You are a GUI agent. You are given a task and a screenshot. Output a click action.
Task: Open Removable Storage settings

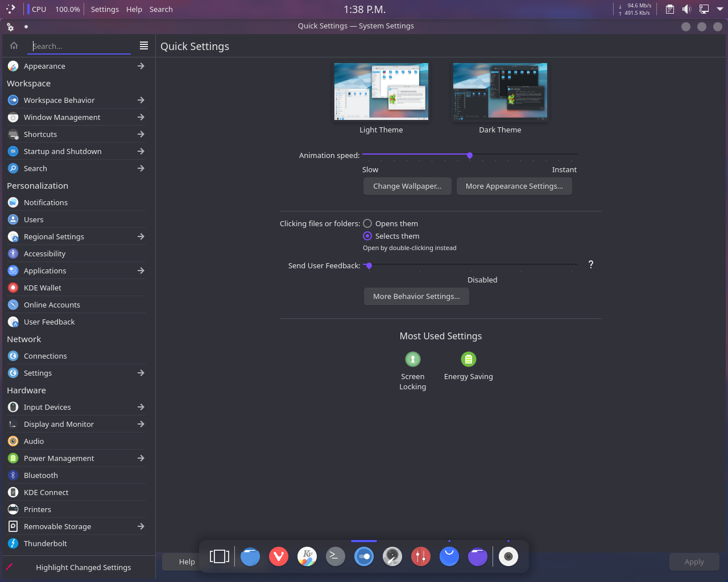(76, 526)
